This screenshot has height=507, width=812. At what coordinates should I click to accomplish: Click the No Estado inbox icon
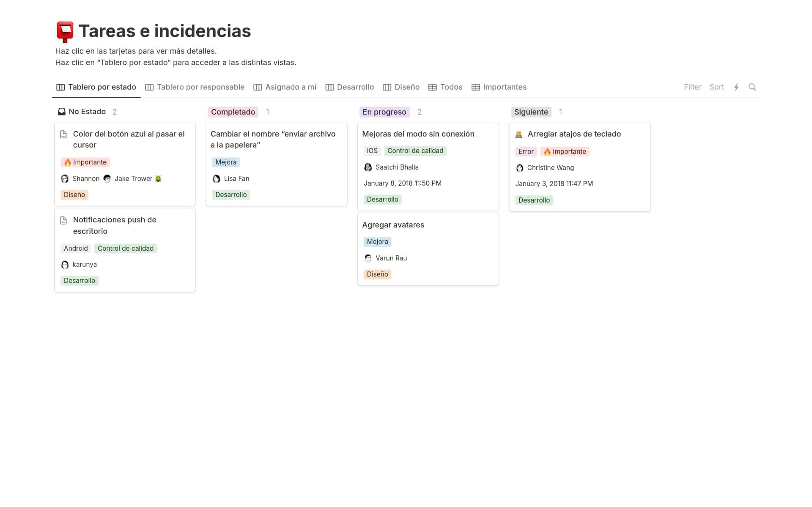pyautogui.click(x=62, y=112)
